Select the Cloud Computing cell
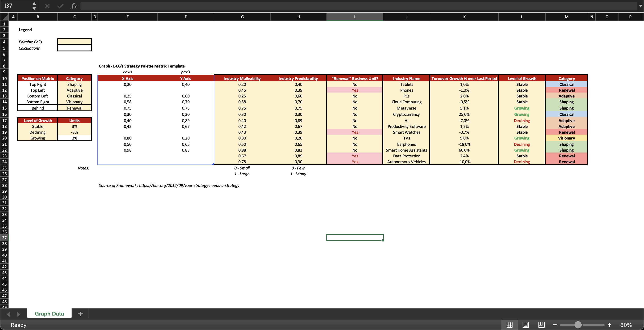Image resolution: width=644 pixels, height=330 pixels. click(x=407, y=102)
